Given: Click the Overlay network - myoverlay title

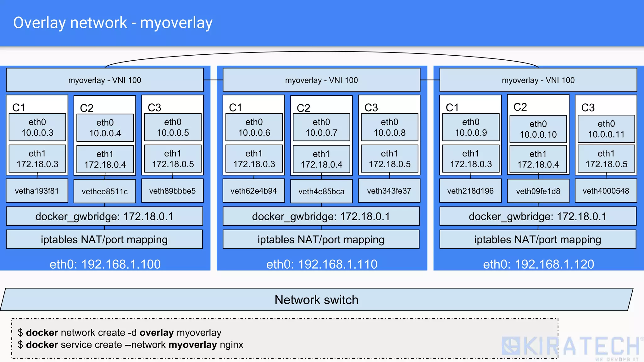Looking at the screenshot, I should 113,23.
